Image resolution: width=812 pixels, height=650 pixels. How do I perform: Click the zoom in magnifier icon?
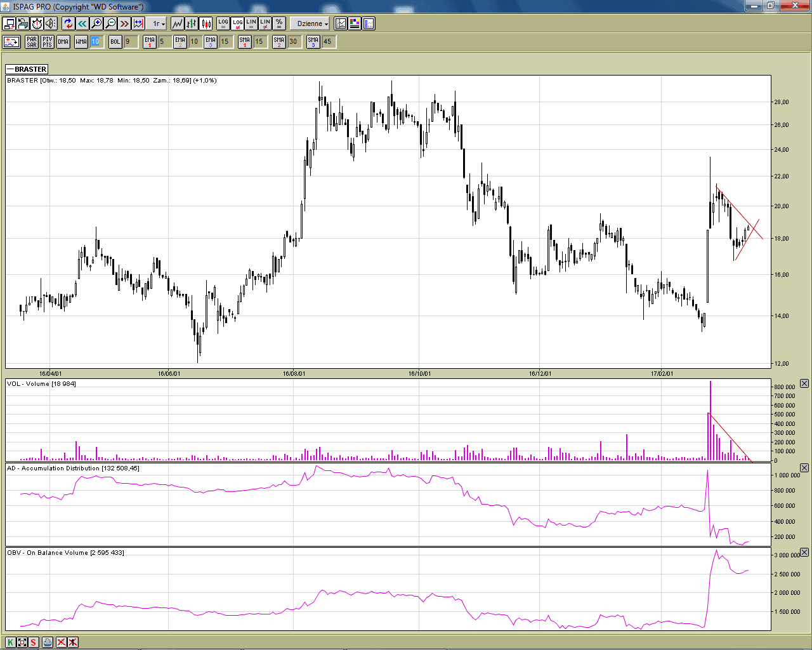pyautogui.click(x=96, y=23)
